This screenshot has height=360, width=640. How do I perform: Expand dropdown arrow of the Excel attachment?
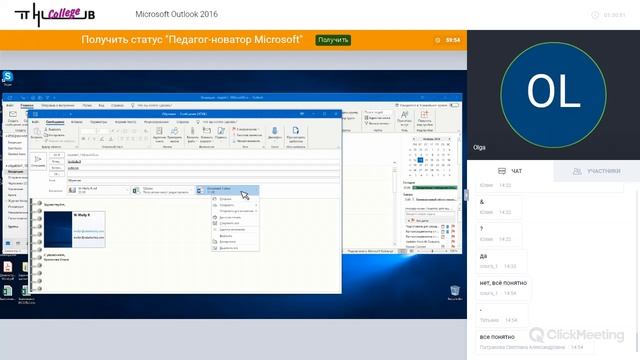click(x=190, y=191)
